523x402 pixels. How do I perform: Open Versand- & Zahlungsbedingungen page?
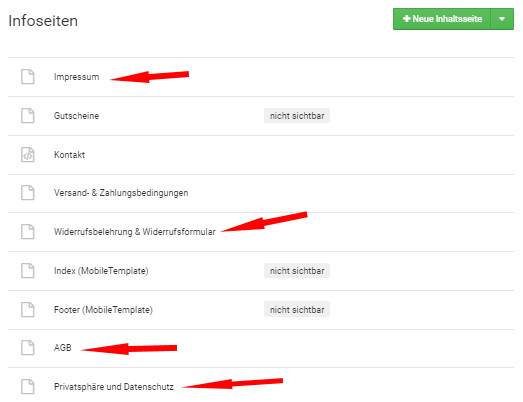[121, 193]
